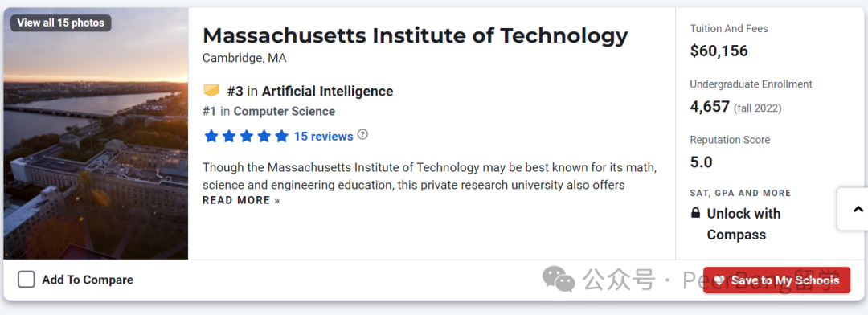Click the fifth blue rating star
The image size is (868, 315).
click(282, 136)
